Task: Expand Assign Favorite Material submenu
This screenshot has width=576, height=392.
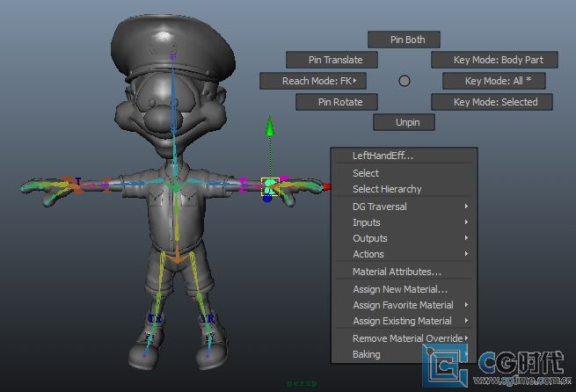Action: pyautogui.click(x=405, y=305)
